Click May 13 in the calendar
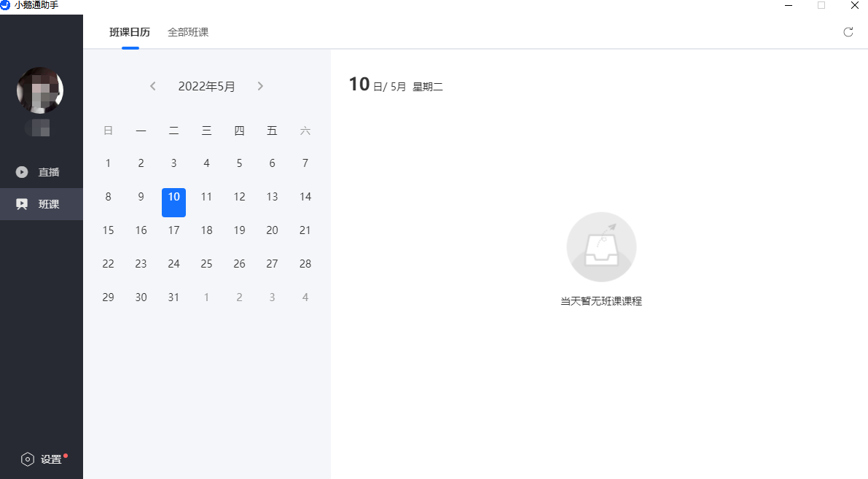The image size is (868, 479). tap(272, 197)
